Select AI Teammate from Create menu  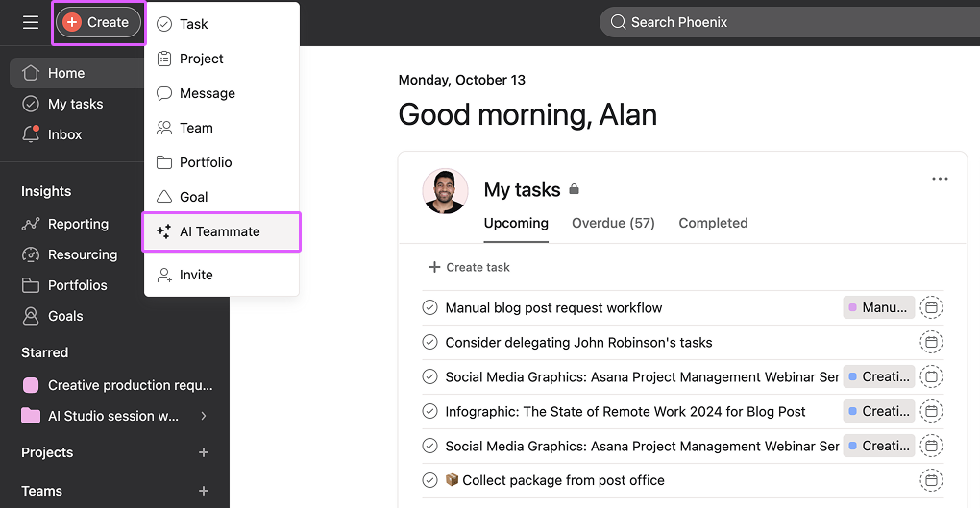(220, 231)
